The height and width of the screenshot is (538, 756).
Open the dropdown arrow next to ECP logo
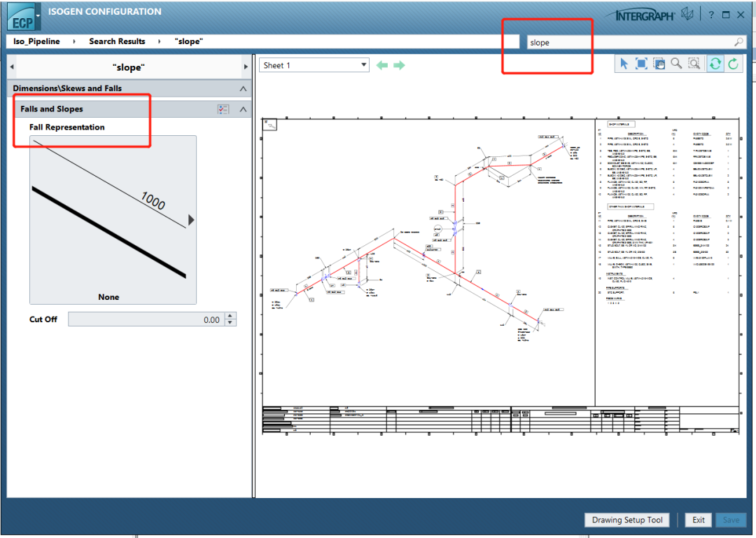(38, 15)
